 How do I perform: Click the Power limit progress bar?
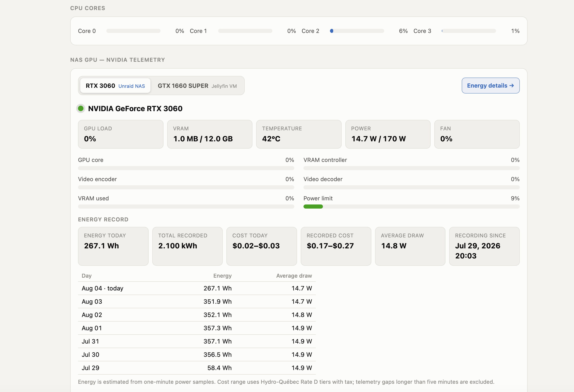pyautogui.click(x=411, y=207)
